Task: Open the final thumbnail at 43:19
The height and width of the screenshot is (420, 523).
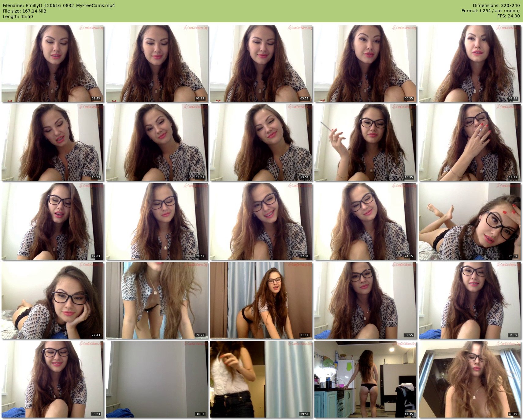Action: click(x=469, y=379)
